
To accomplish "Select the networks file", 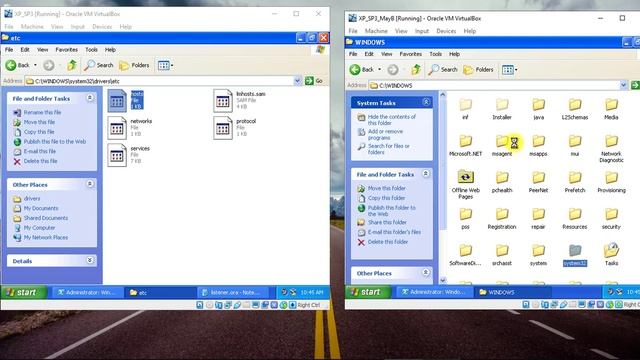I will [130, 127].
